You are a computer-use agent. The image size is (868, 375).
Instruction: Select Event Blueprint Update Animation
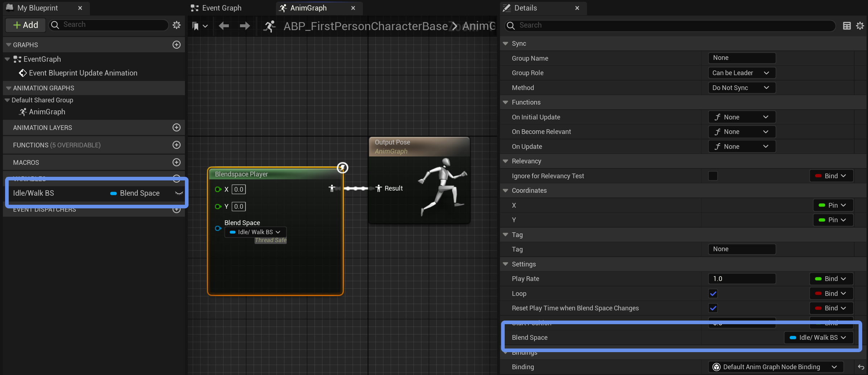[x=83, y=73]
